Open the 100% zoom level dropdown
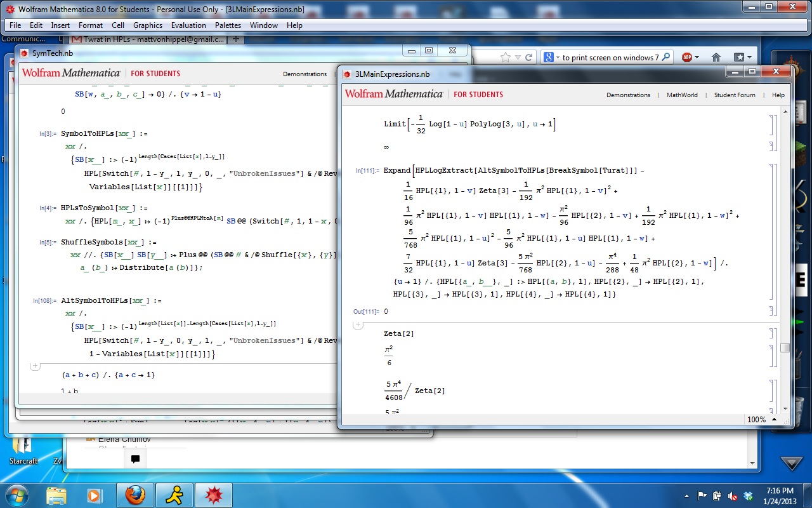This screenshot has width=812, height=508. 761,420
